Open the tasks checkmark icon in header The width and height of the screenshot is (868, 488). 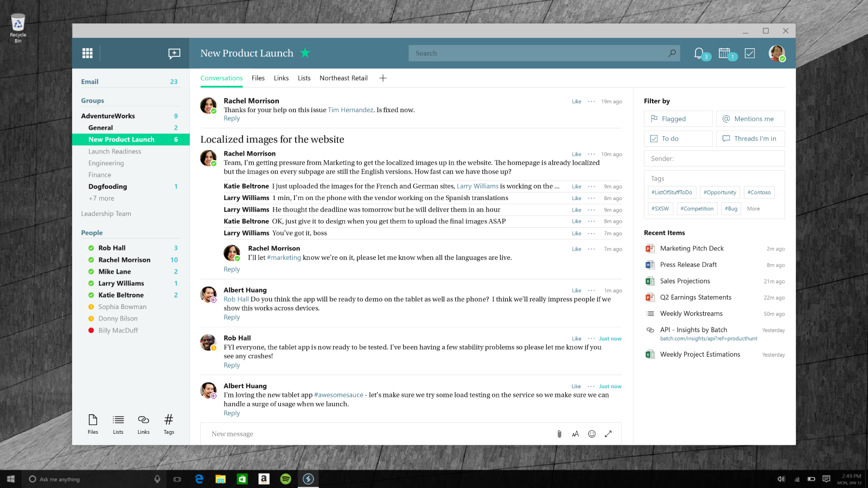750,53
